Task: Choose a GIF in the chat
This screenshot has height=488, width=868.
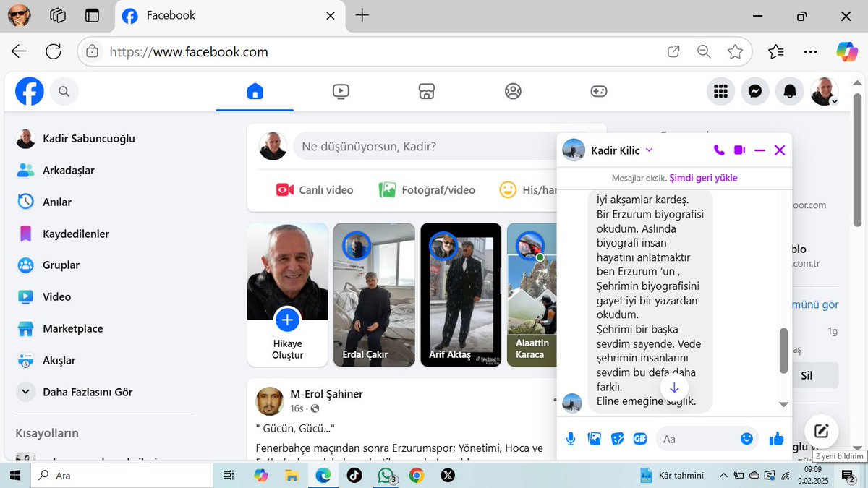Action: (x=639, y=438)
